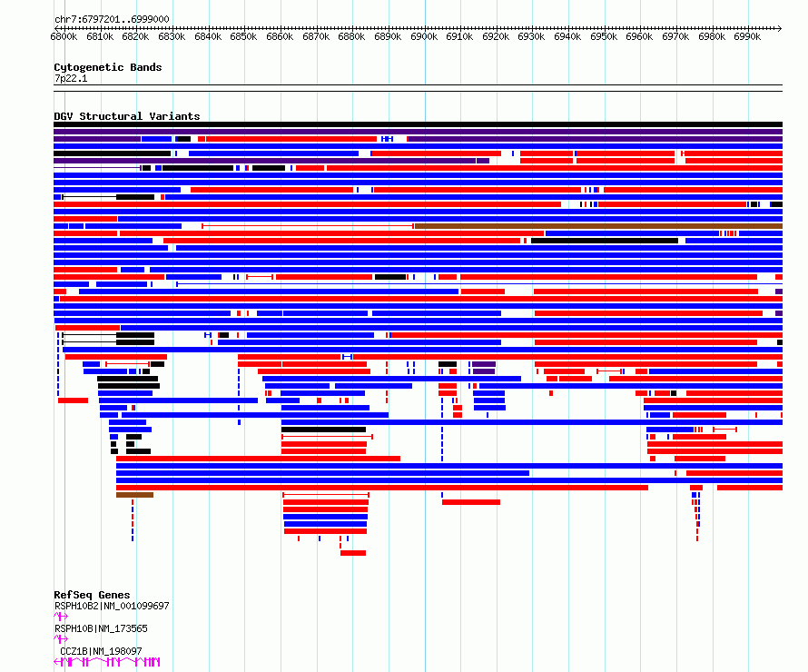The image size is (808, 672).
Task: Click the 6950k ruler label
Action: [604, 36]
